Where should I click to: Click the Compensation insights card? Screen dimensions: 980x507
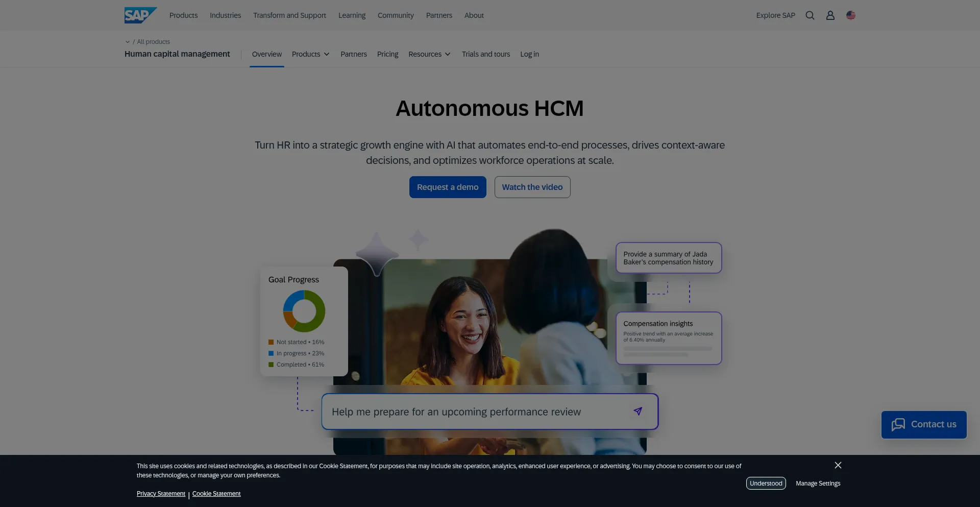tap(669, 338)
